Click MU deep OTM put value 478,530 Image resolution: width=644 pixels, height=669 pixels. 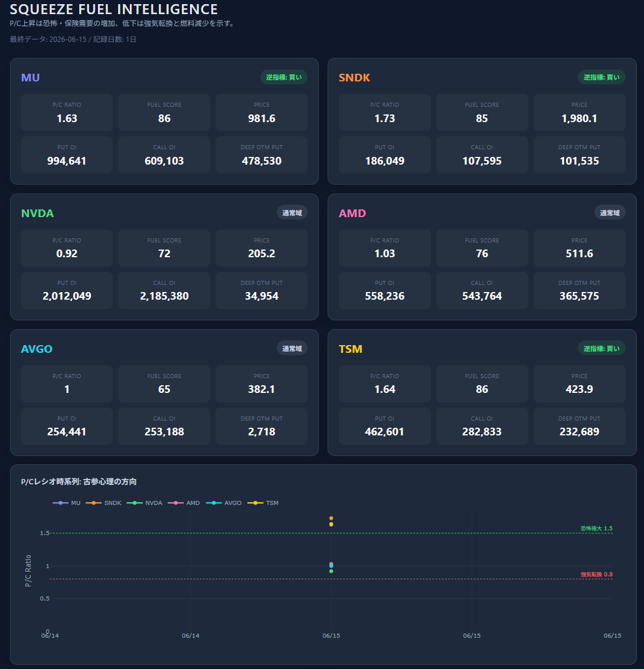(261, 161)
